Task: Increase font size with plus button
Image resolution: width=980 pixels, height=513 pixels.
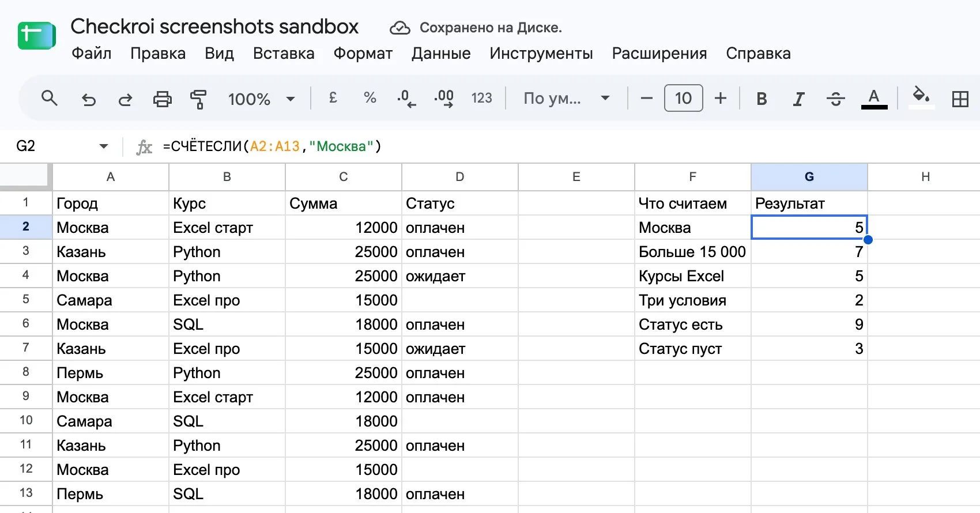Action: click(721, 99)
